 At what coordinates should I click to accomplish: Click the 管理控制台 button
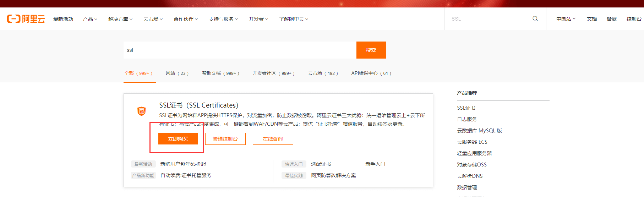(225, 139)
